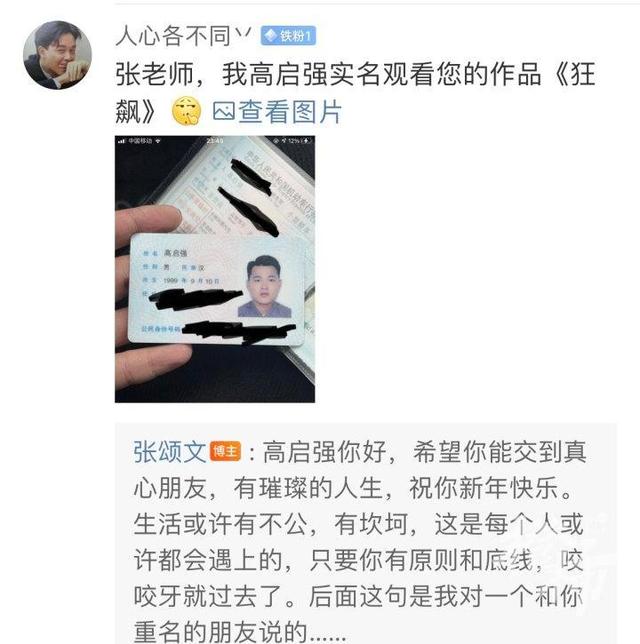640x644 pixels.
Task: Open the commenter's round profile avatar
Action: click(58, 55)
